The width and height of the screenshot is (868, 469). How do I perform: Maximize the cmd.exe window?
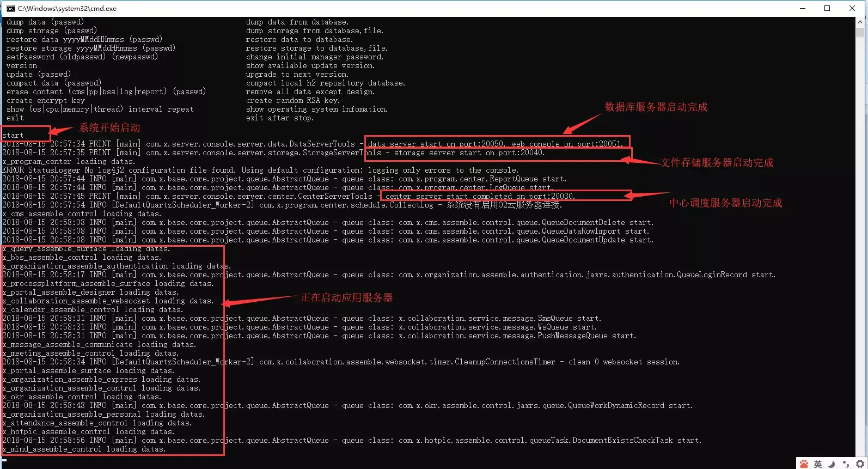pyautogui.click(x=827, y=8)
